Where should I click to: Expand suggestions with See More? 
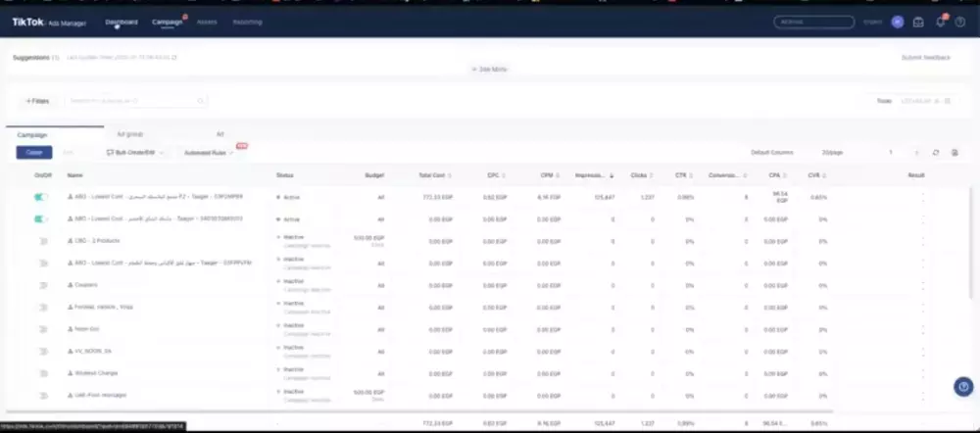pyautogui.click(x=489, y=70)
